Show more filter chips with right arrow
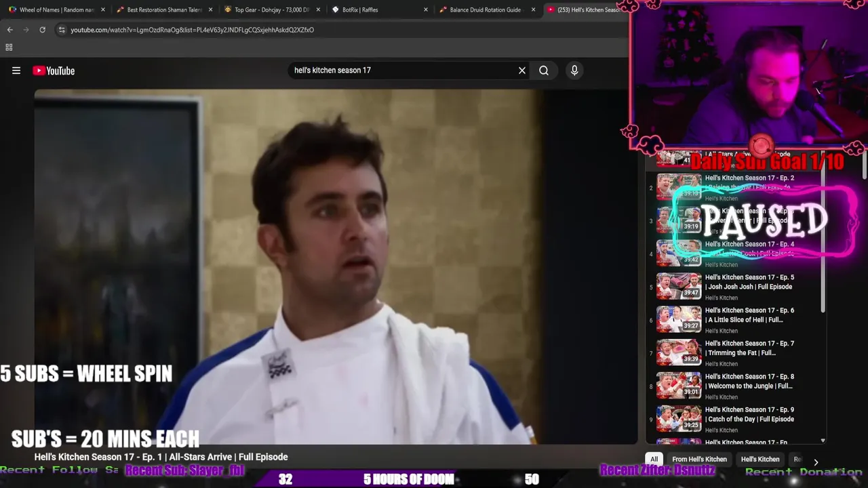The width and height of the screenshot is (868, 488). pos(816,462)
